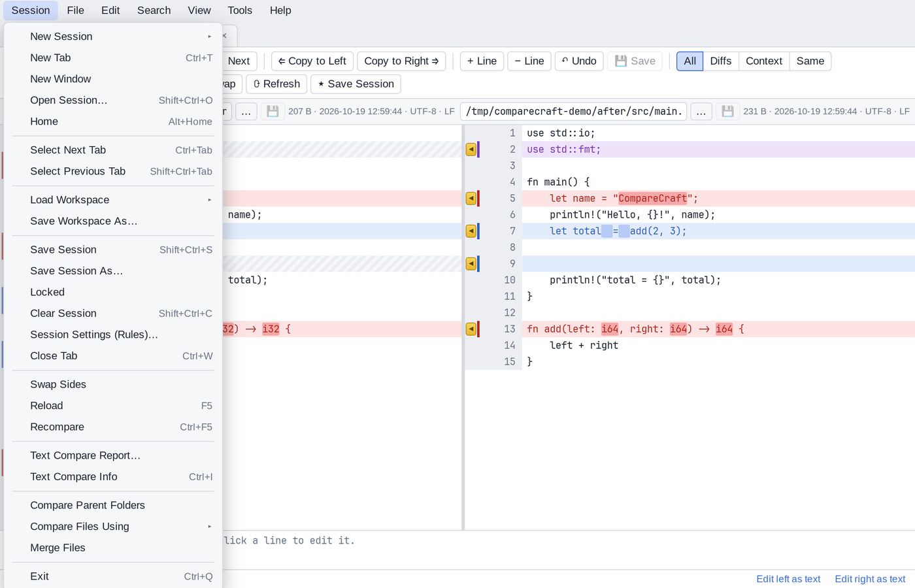Choose Merge Files from the menu

(x=113, y=548)
